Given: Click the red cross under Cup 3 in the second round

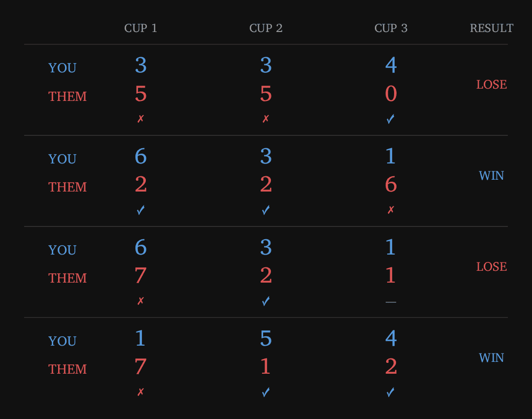Looking at the screenshot, I should pyautogui.click(x=391, y=210).
